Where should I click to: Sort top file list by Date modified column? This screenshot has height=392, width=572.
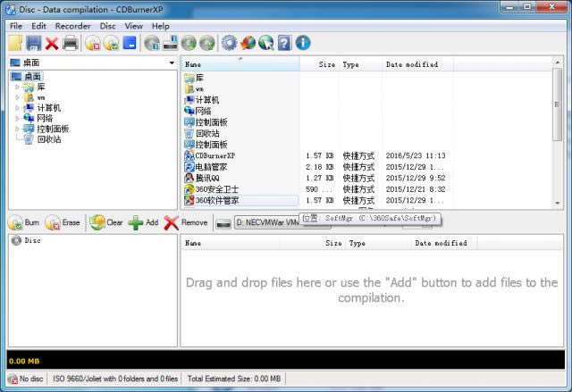point(417,64)
